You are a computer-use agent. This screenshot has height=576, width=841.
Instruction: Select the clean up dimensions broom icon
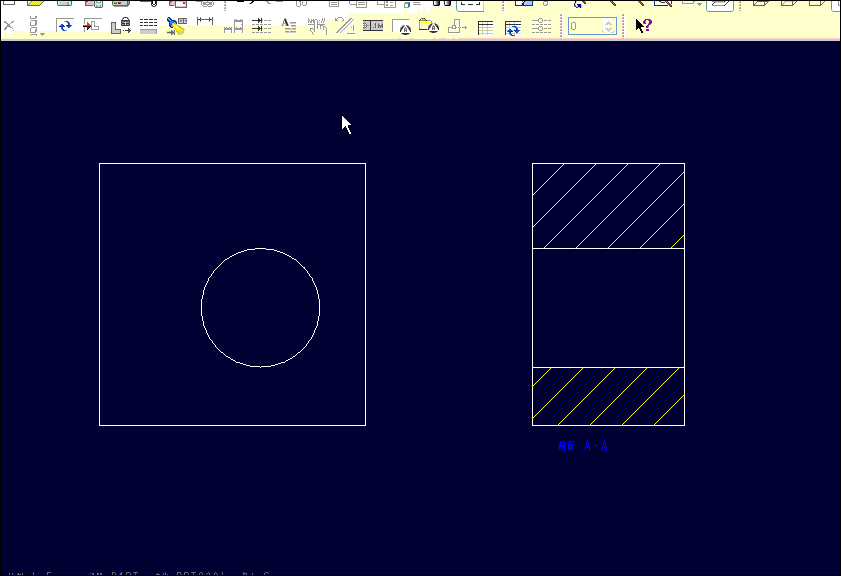click(176, 26)
